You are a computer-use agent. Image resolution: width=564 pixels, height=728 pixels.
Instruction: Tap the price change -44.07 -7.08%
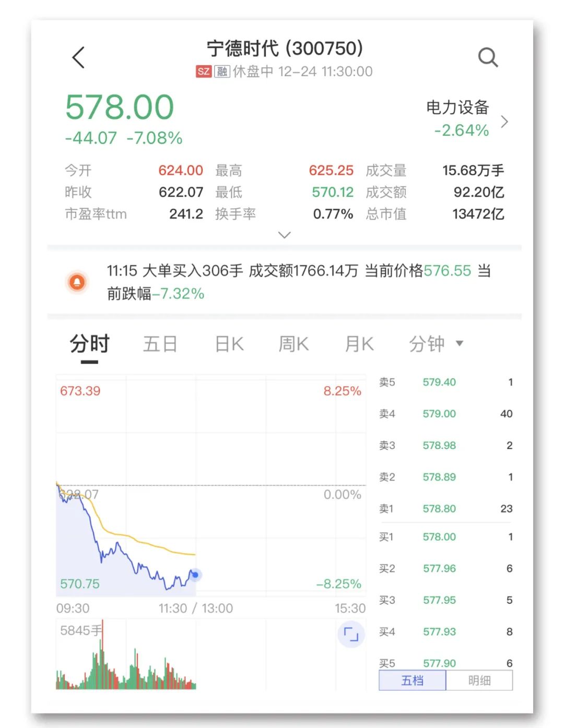tap(124, 138)
